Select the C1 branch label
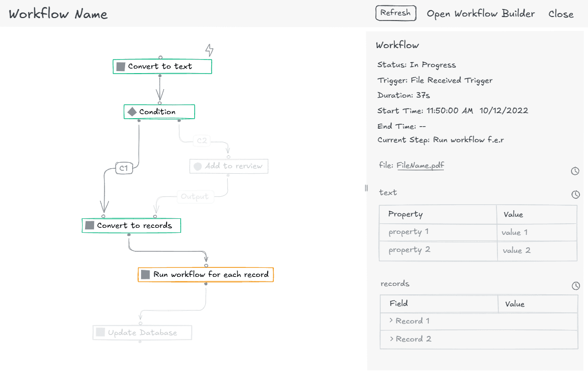Screen dimensions: 588x373 pos(124,168)
